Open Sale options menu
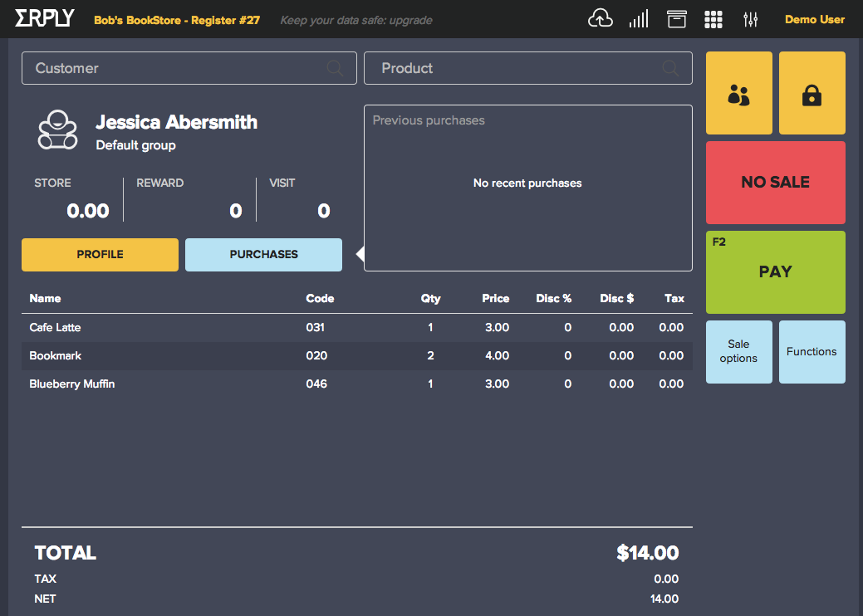863x616 pixels. pyautogui.click(x=738, y=352)
